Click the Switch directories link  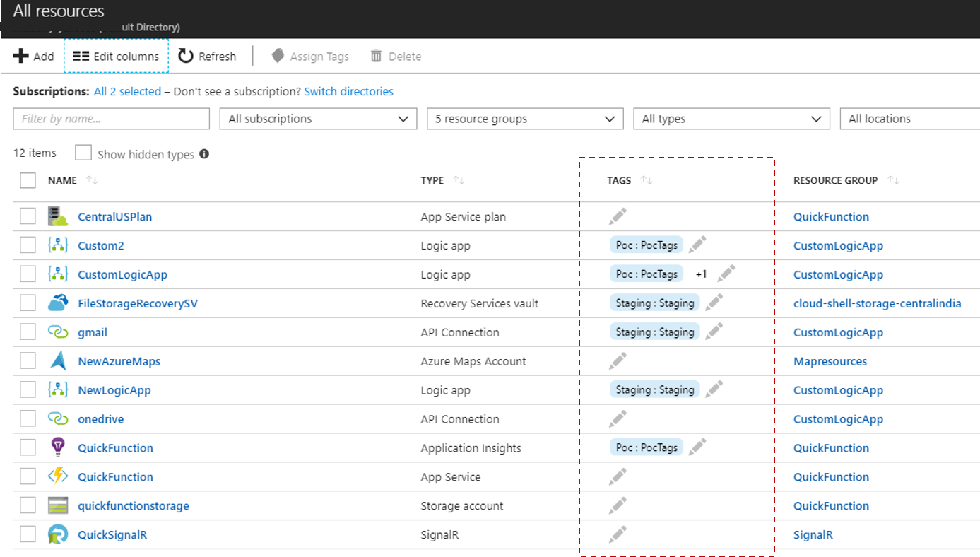click(348, 91)
